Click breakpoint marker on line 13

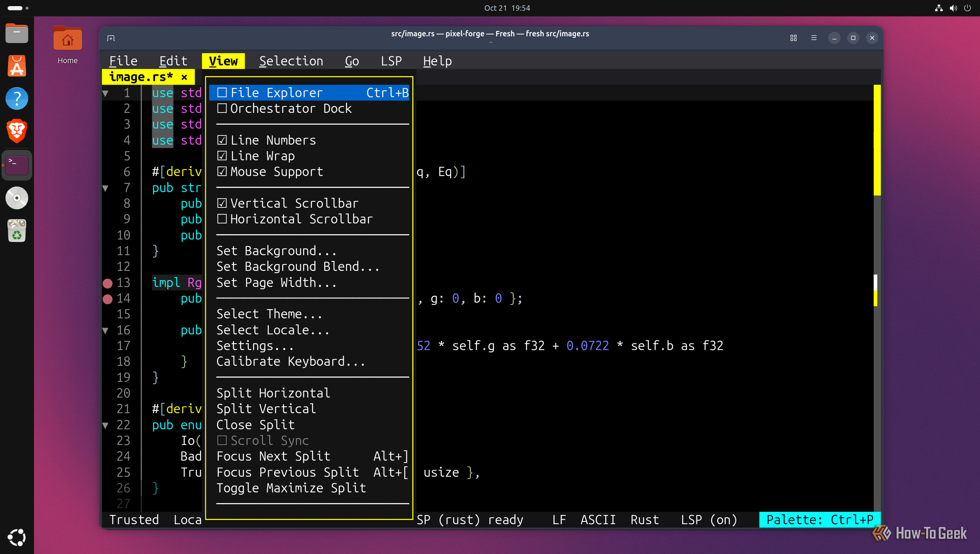point(108,283)
